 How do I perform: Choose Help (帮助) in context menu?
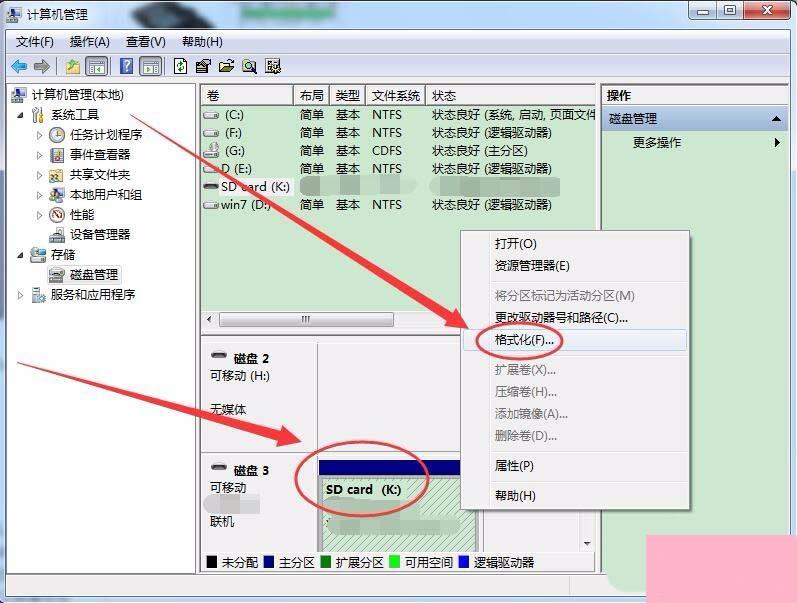(575, 496)
